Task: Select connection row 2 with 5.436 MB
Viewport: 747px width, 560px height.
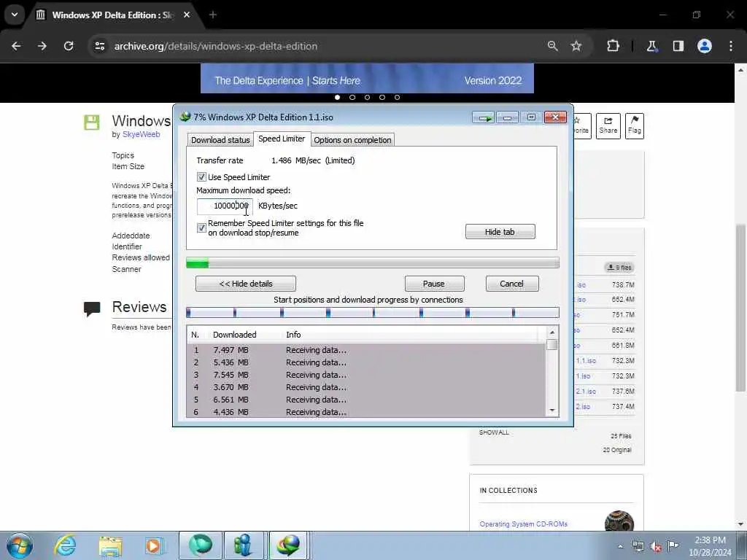Action: coord(367,362)
